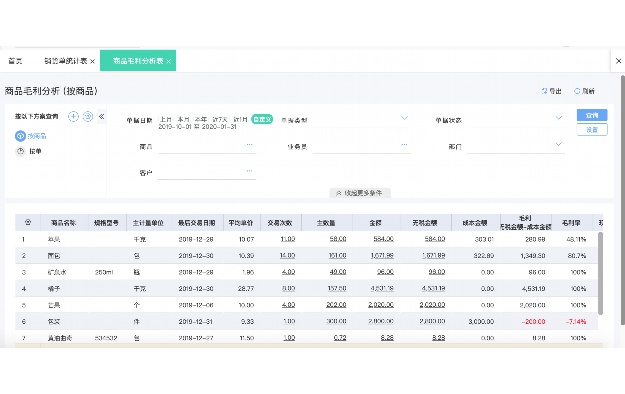Click the 商品 filter input field

point(206,147)
